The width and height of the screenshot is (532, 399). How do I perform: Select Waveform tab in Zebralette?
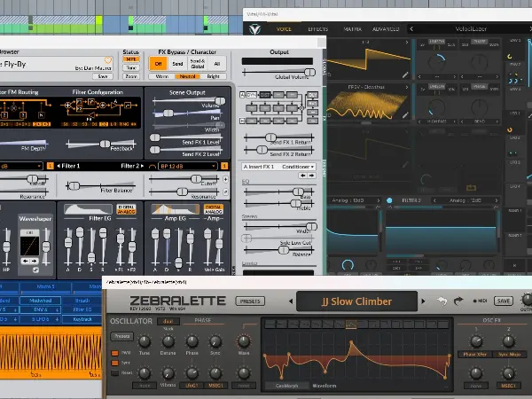tap(325, 386)
